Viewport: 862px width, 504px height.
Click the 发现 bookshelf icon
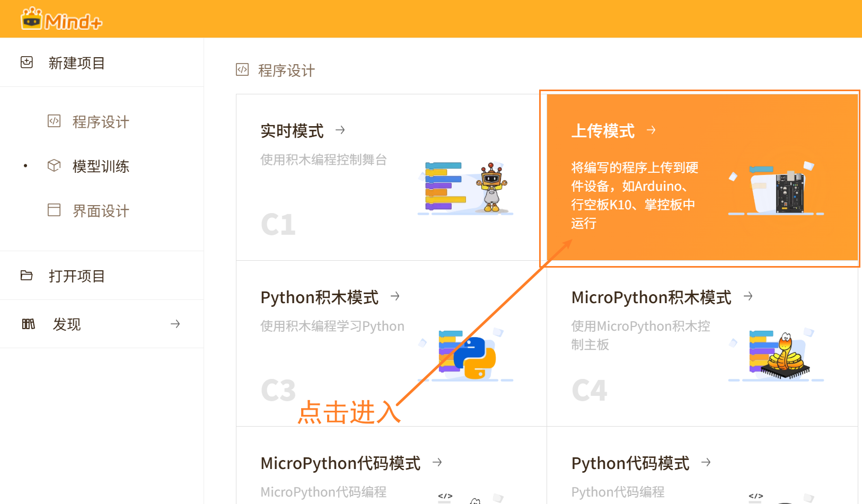(29, 324)
